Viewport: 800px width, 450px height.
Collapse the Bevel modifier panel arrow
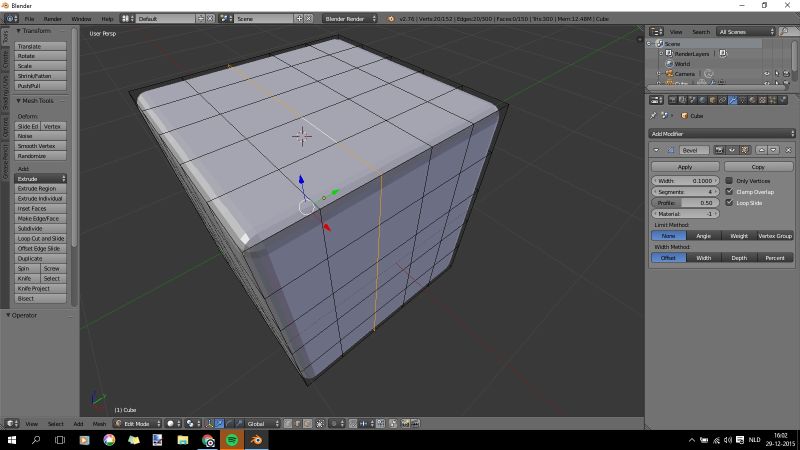click(x=656, y=150)
